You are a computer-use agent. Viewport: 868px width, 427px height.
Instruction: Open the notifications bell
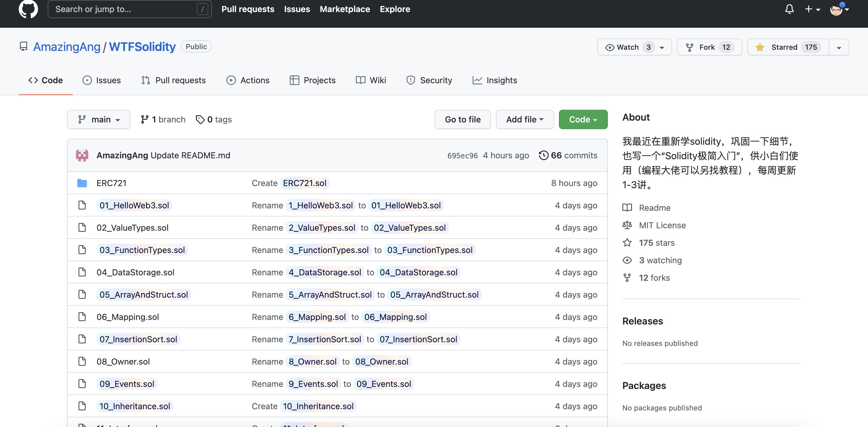[x=789, y=9]
